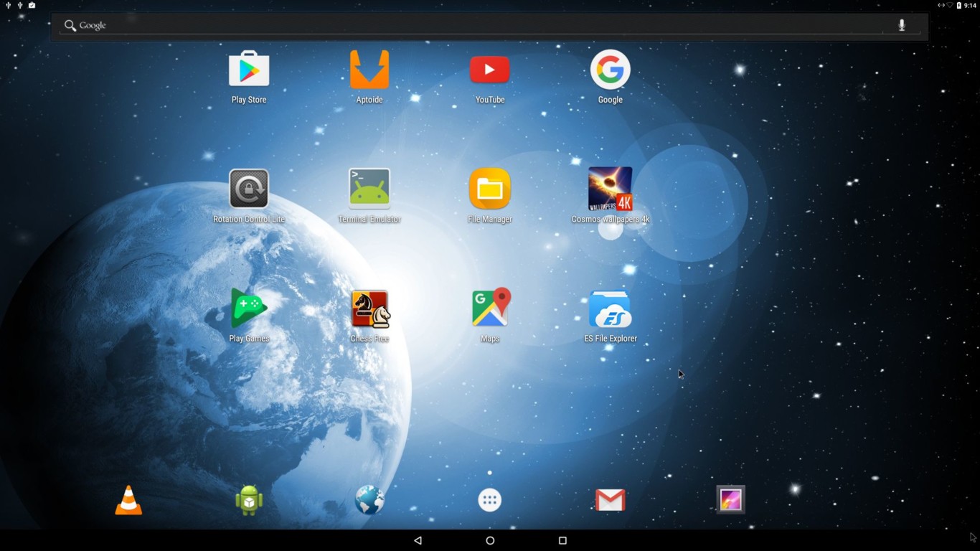Viewport: 980px width, 551px height.
Task: Tap the voice search microphone
Action: point(901,24)
